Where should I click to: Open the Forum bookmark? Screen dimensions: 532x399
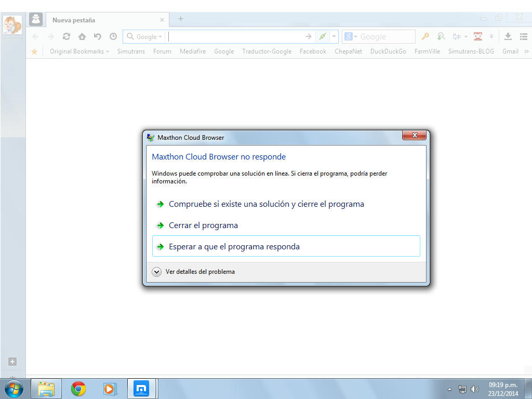(162, 51)
